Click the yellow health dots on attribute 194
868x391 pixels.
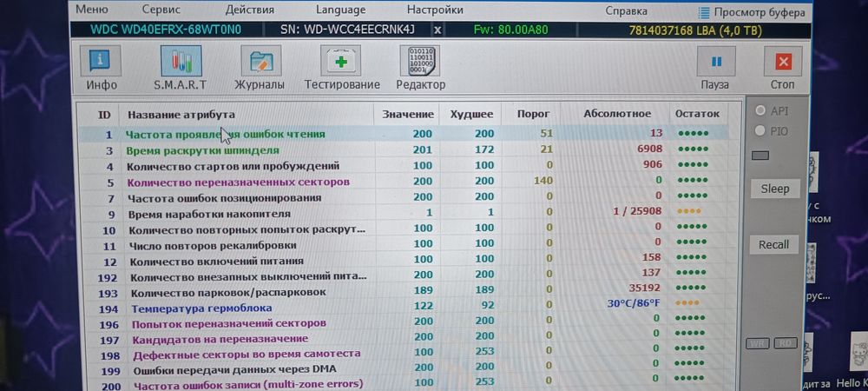click(x=688, y=303)
